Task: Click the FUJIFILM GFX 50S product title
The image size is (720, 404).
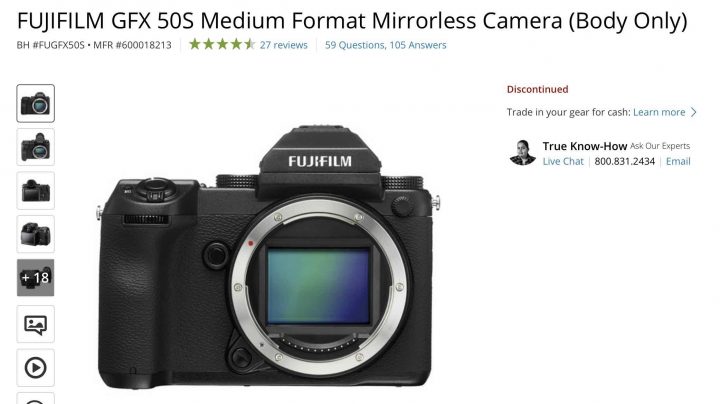Action: (352, 21)
